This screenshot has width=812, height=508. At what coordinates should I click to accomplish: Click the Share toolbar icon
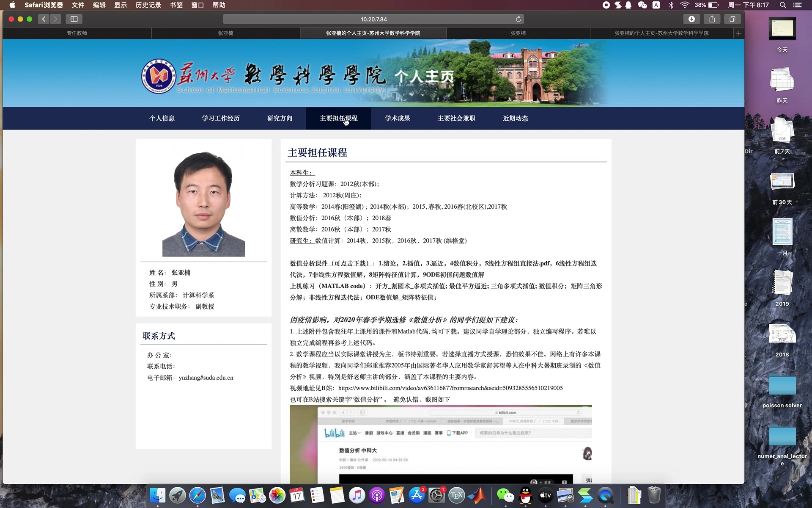(x=712, y=19)
